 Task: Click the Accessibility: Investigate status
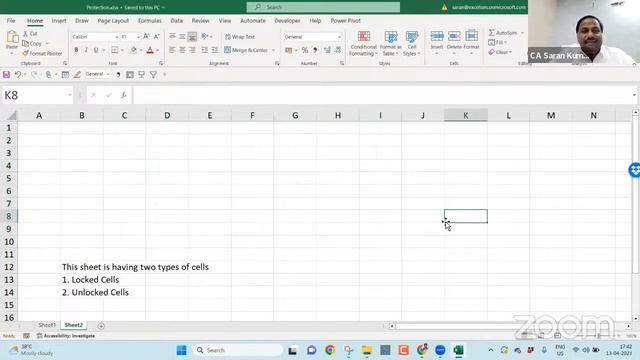66,336
